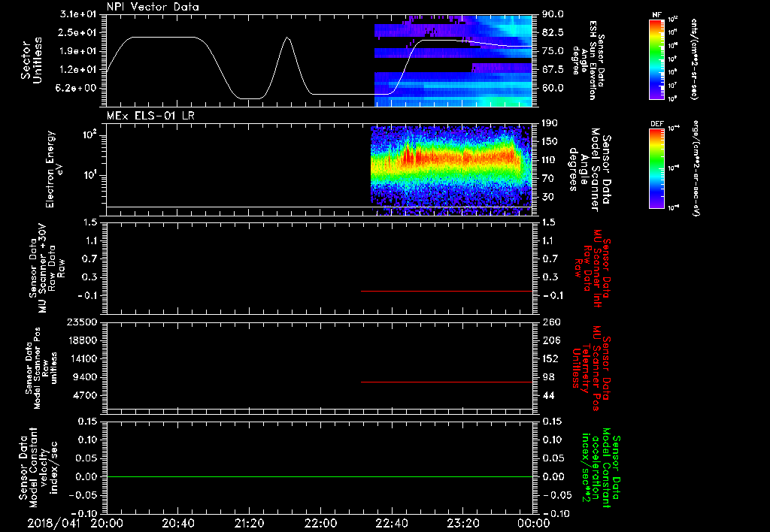Click the DEF color scale bar
Viewport: 770px width, 532px height.
pos(656,168)
